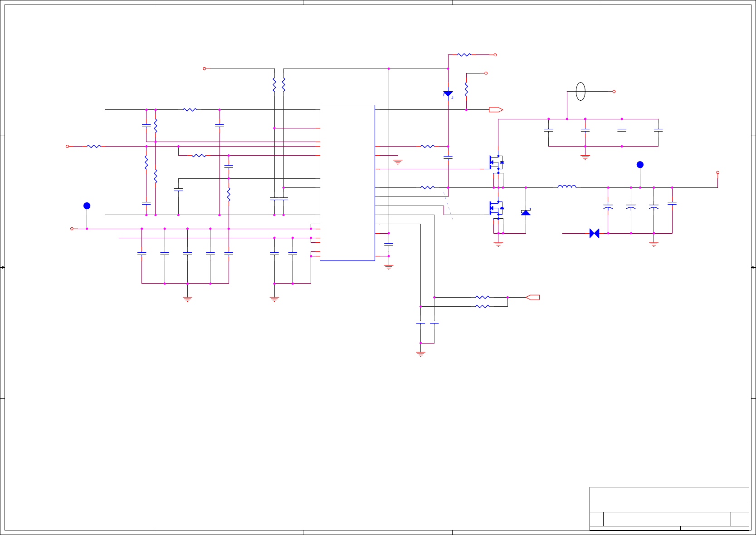Select ground symbol under input capacitor bank
Image resolution: width=756 pixels, height=535 pixels.
click(x=585, y=157)
